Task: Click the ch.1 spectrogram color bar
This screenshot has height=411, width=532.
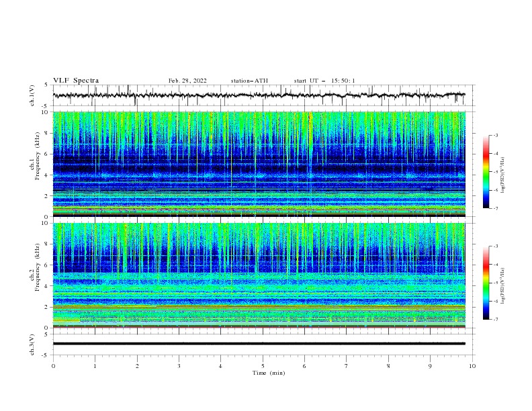Action: (486, 172)
